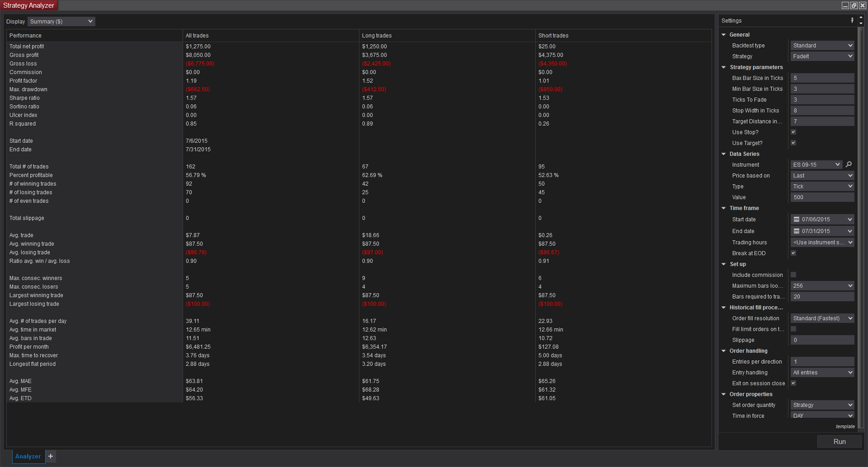Select the Sharpe ratio row label

tap(24, 98)
